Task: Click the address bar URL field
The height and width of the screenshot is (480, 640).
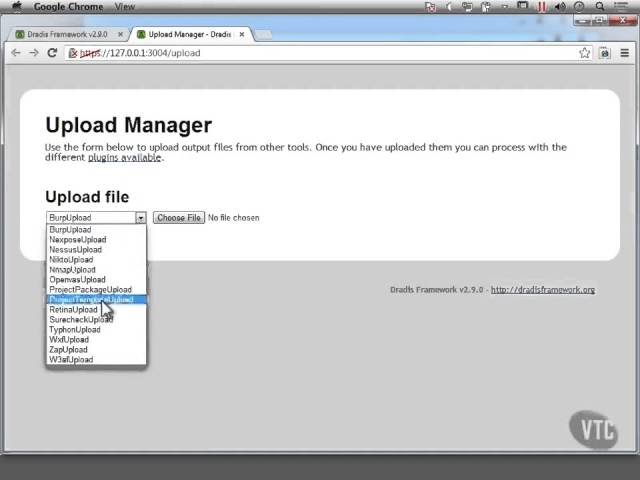Action: (x=329, y=53)
